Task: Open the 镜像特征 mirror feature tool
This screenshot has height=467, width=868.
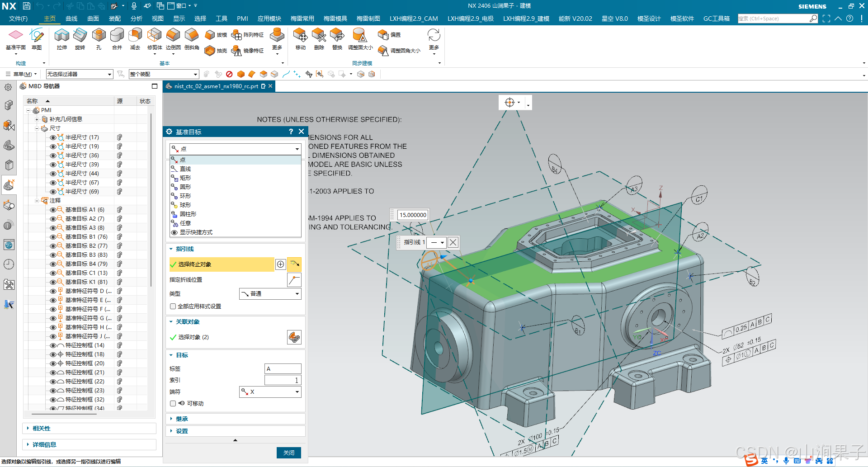Action: 247,51
